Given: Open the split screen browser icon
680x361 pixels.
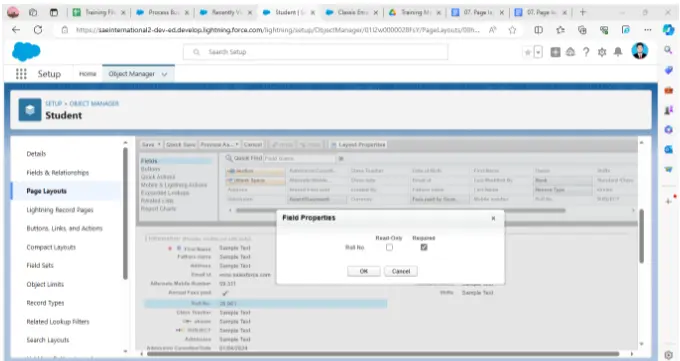Looking at the screenshot, I should tap(538, 30).
